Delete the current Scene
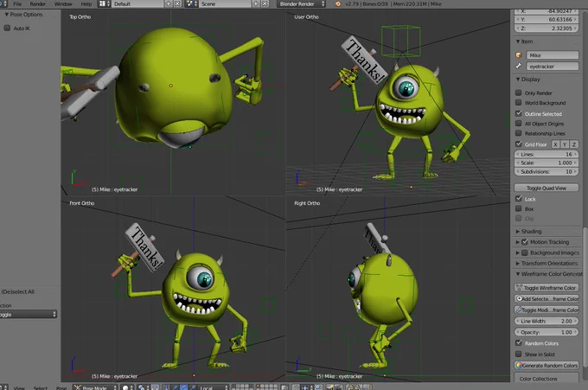588x390 pixels. (x=265, y=3)
